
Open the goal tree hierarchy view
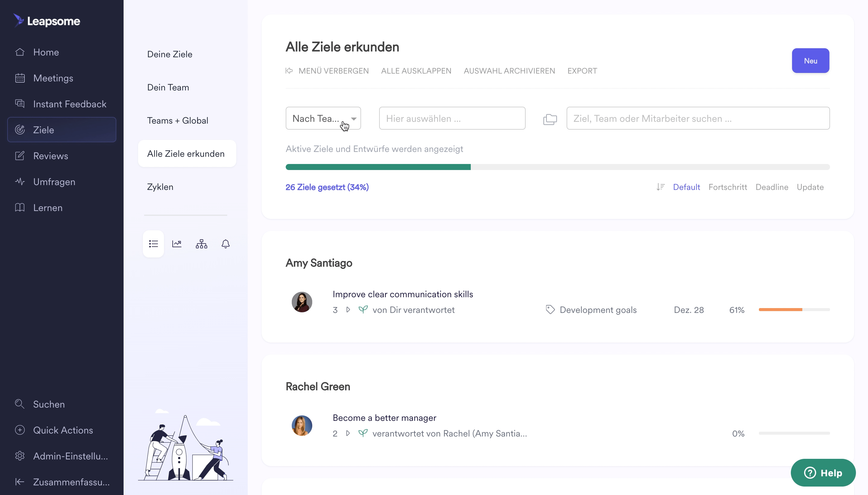(x=201, y=244)
